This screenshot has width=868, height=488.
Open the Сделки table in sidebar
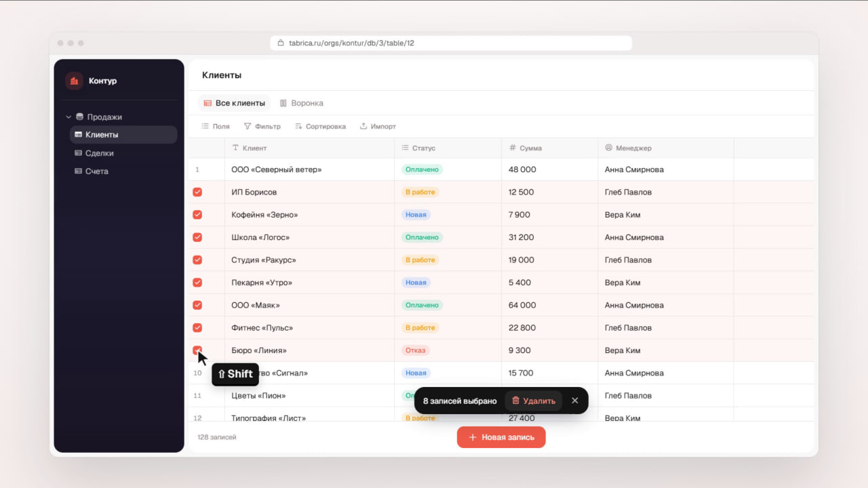123,153
